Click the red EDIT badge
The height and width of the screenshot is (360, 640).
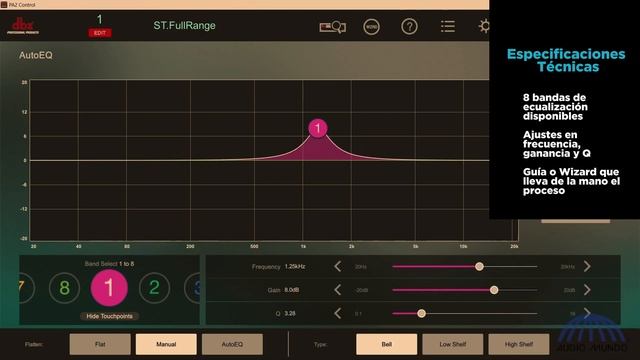[x=100, y=33]
